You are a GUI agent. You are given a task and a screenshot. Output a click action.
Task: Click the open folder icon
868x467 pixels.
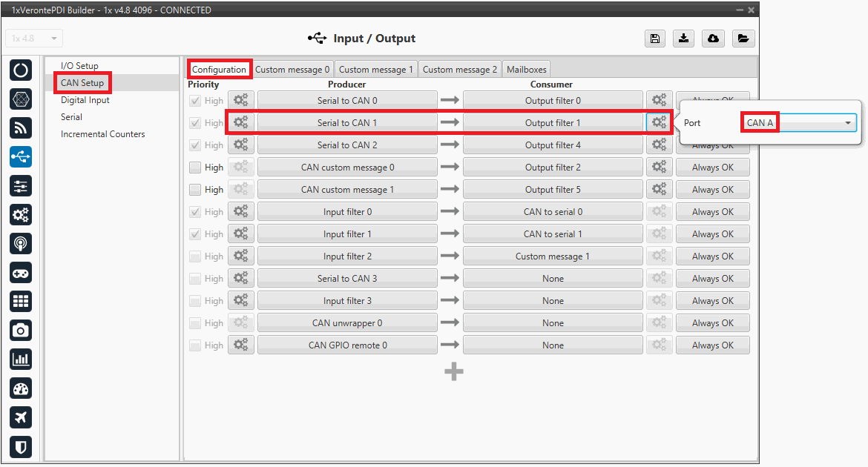pyautogui.click(x=743, y=39)
